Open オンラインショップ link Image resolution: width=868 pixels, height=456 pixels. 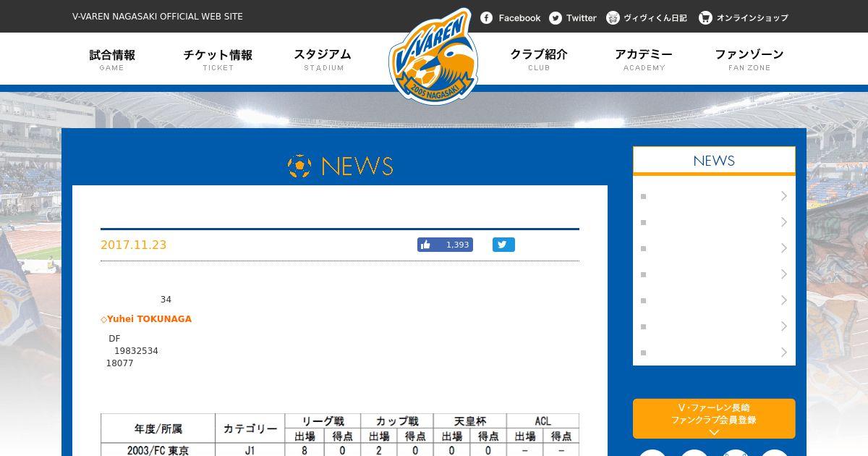pos(744,18)
